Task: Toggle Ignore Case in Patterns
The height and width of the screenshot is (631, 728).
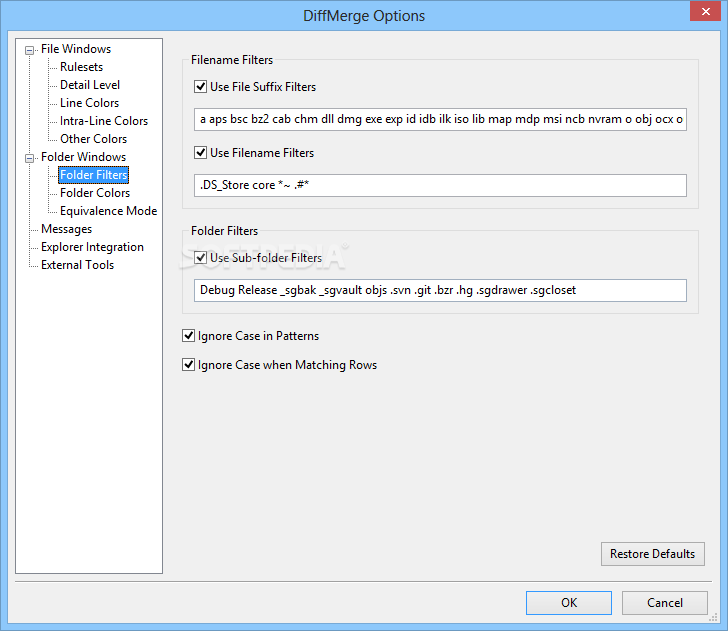Action: 188,336
